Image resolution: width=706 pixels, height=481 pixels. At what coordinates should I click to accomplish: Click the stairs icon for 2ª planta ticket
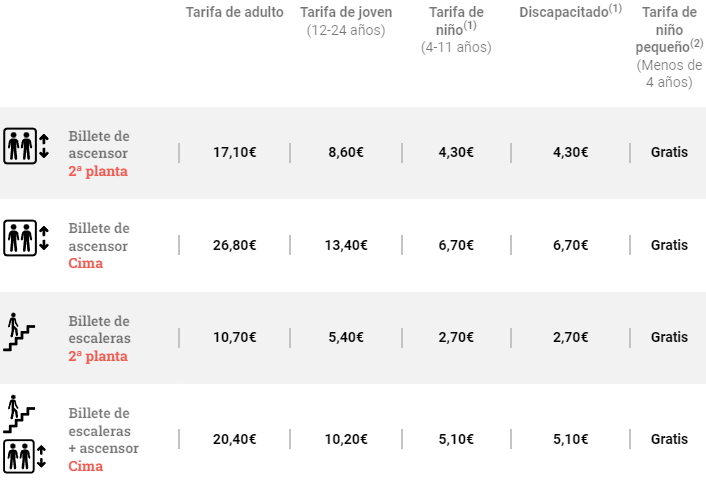click(19, 331)
